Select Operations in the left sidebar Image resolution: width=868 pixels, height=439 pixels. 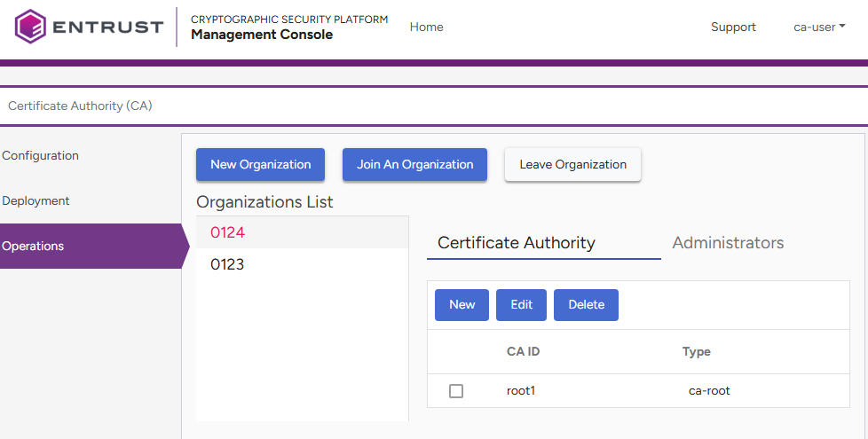point(34,247)
